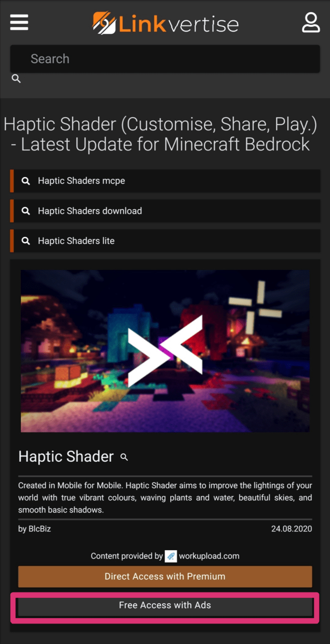Screen dimensions: 330x644
Task: Click the Haptic Shader title heading
Action: pyautogui.click(x=66, y=457)
